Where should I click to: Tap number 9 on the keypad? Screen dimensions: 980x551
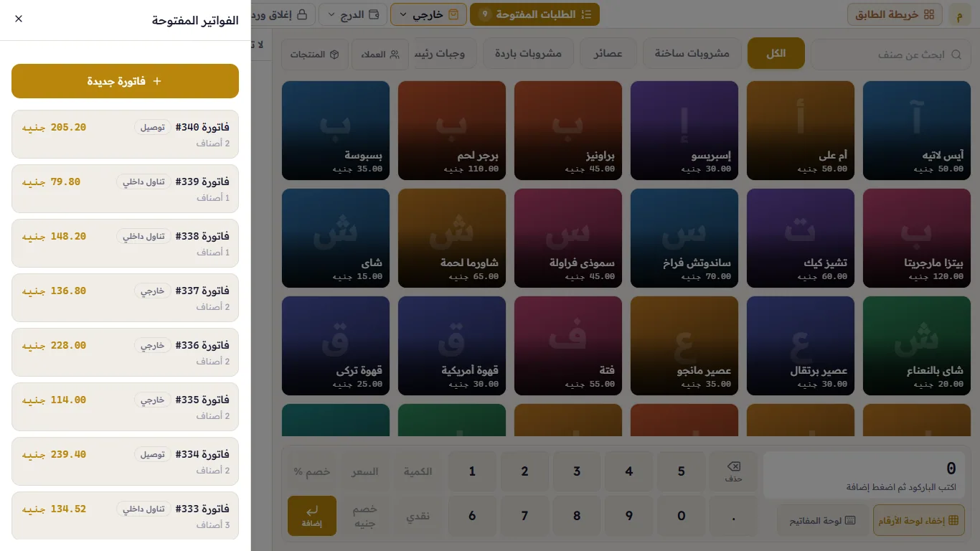click(629, 516)
